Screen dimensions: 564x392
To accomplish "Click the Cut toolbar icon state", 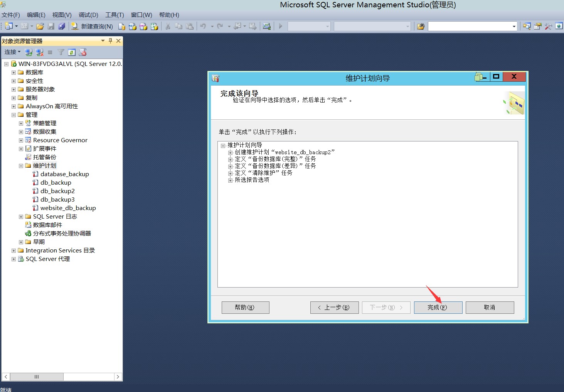I will click(167, 26).
